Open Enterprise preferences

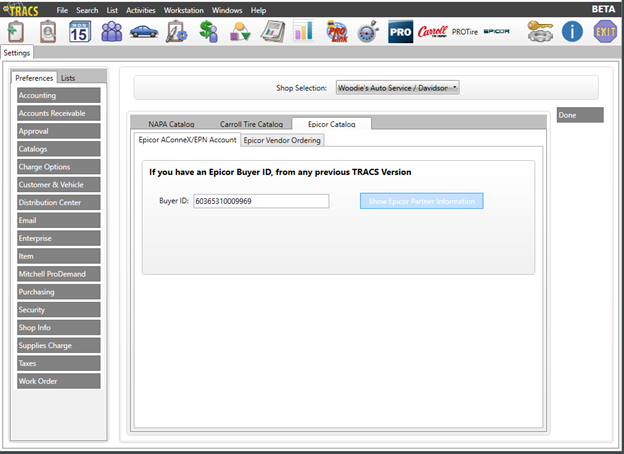click(x=58, y=238)
